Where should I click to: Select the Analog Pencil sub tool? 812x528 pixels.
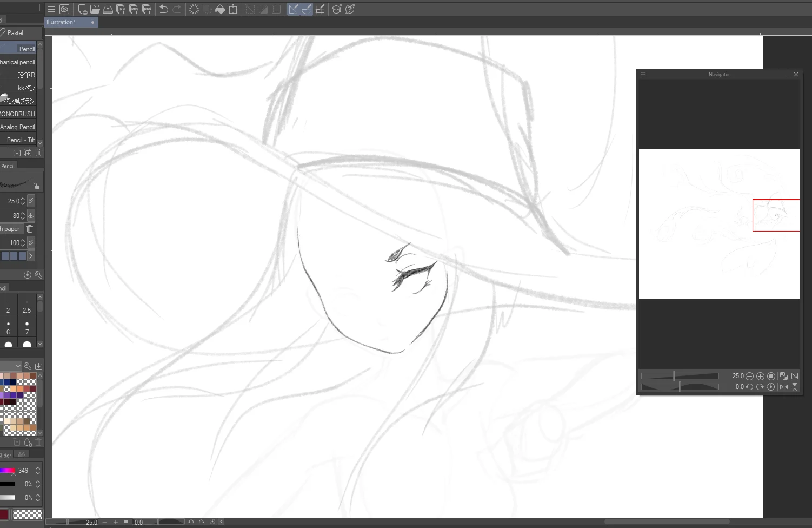click(x=18, y=127)
